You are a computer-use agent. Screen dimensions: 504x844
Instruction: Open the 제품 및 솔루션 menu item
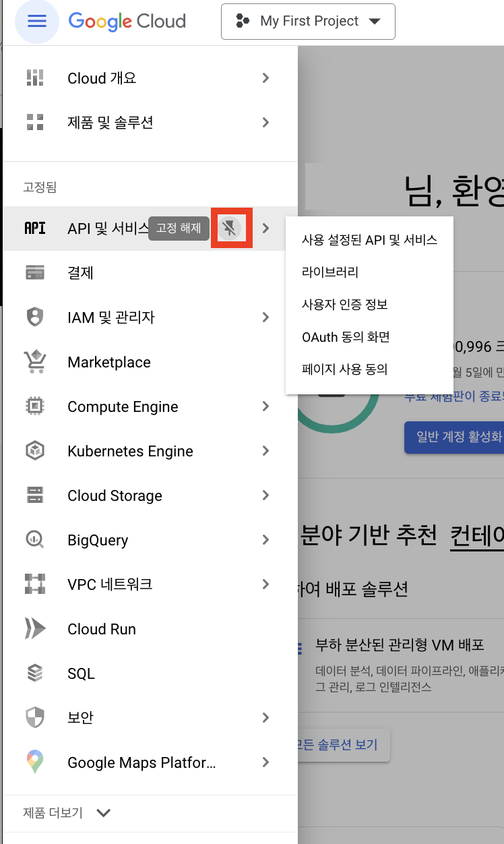[x=150, y=123]
